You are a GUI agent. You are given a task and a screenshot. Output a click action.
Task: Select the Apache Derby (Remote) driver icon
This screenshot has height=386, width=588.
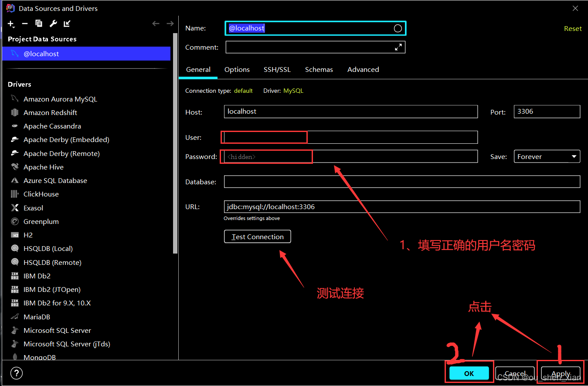[15, 153]
